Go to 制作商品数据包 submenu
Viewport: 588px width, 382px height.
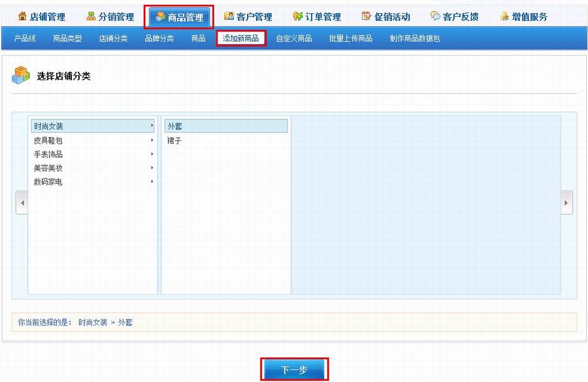415,39
